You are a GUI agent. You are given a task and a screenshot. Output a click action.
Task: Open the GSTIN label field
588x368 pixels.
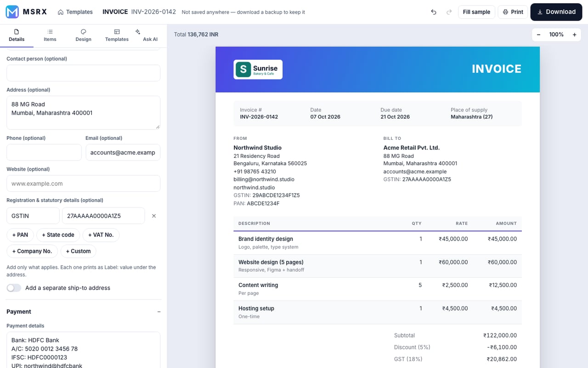33,216
